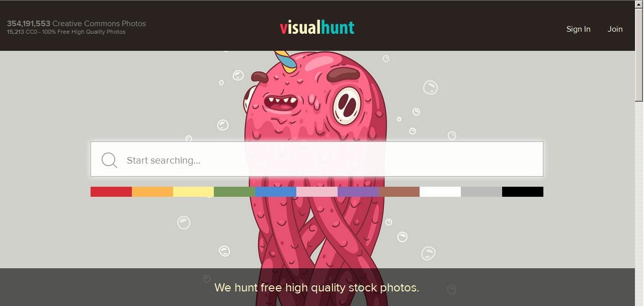Click the magnifying glass search icon

click(109, 160)
